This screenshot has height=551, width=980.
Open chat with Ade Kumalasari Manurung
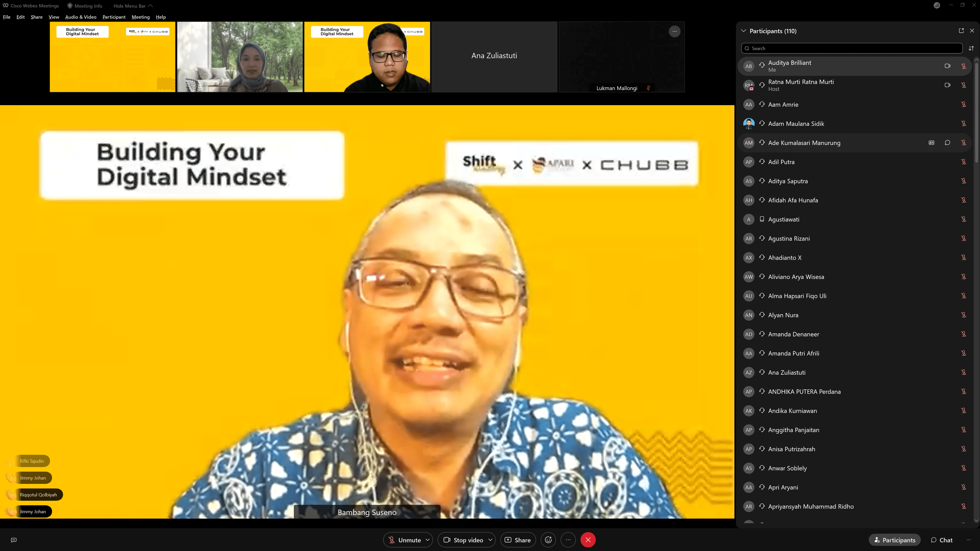coord(947,143)
